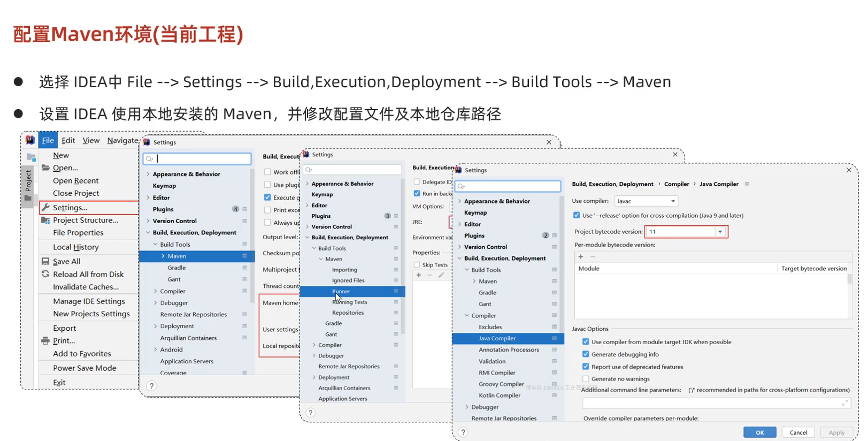The image size is (868, 441).
Task: Click the project-level icon on the selected Maven row
Action: (x=244, y=256)
